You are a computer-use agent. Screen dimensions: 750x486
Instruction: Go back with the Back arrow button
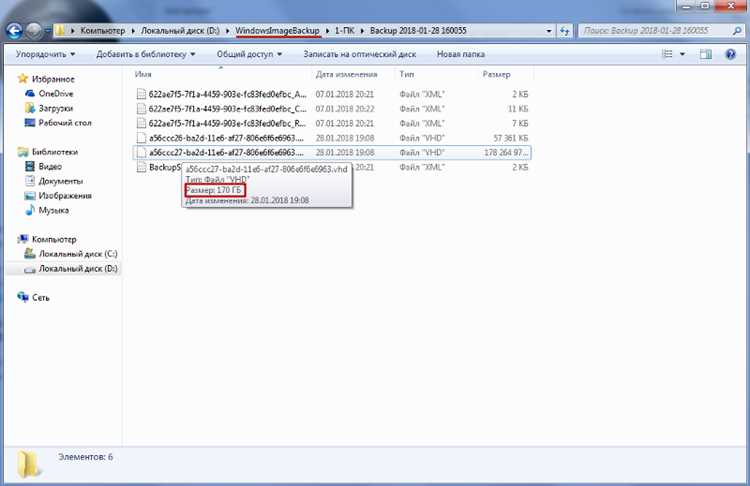coord(14,31)
